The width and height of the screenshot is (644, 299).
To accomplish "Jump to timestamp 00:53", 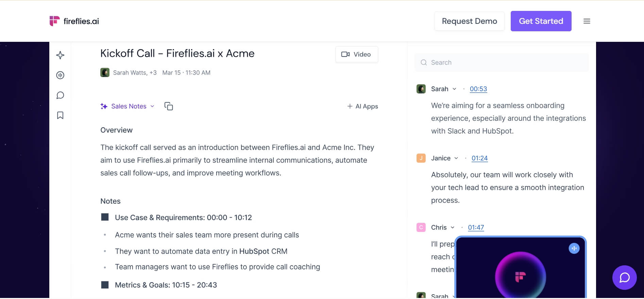I will click(478, 89).
